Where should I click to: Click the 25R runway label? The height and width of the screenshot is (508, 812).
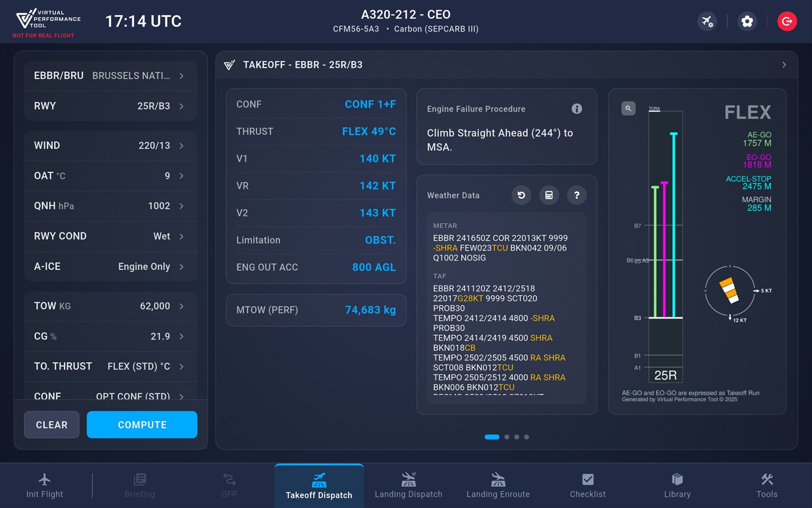tap(665, 375)
